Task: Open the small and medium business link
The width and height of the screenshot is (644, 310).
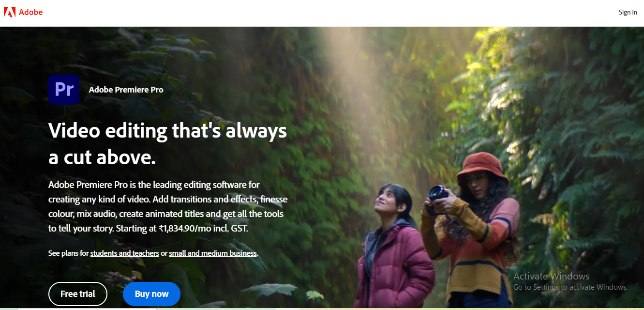Action: point(213,253)
